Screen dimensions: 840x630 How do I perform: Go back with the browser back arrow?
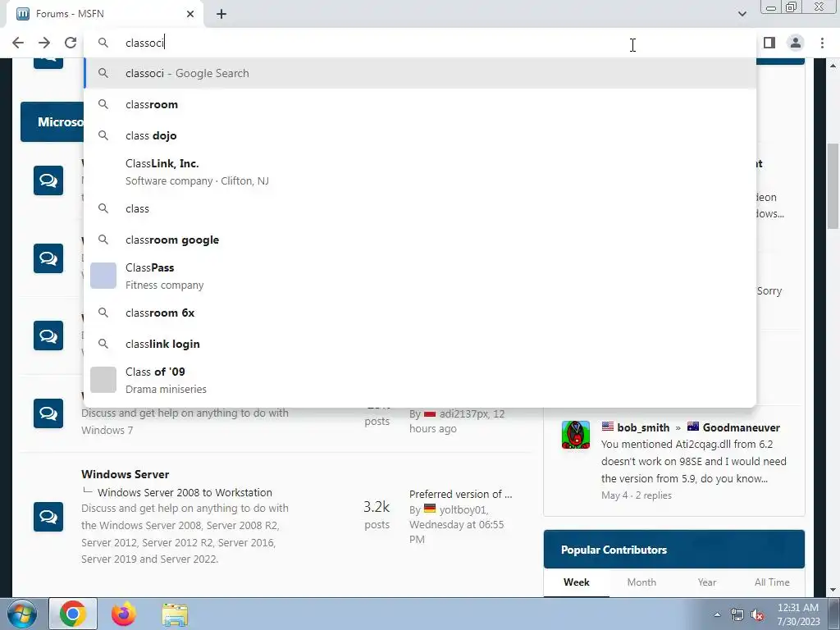(18, 43)
